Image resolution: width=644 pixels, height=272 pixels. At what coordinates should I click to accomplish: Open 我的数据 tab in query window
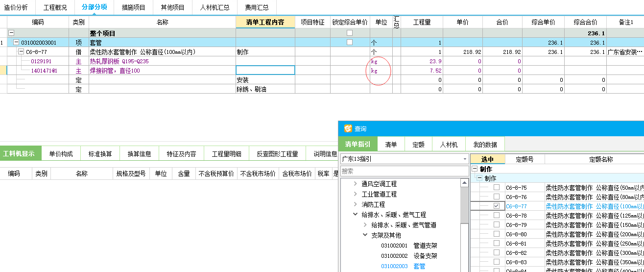[x=485, y=144]
